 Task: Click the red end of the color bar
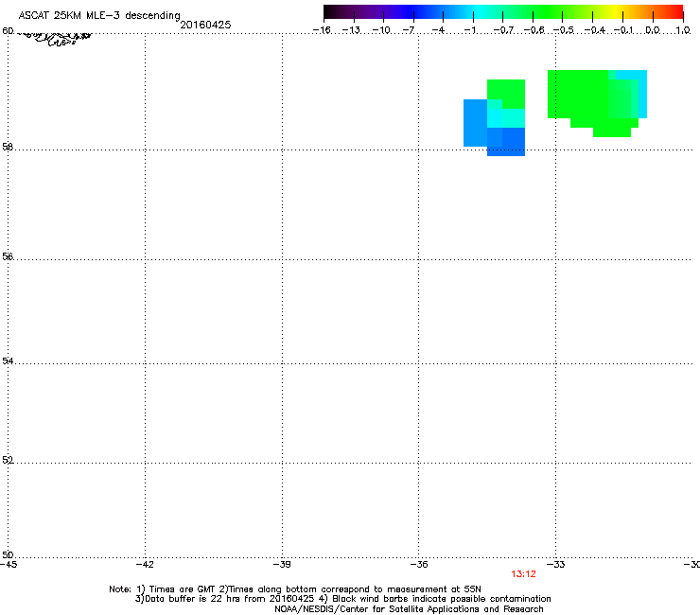click(x=676, y=11)
